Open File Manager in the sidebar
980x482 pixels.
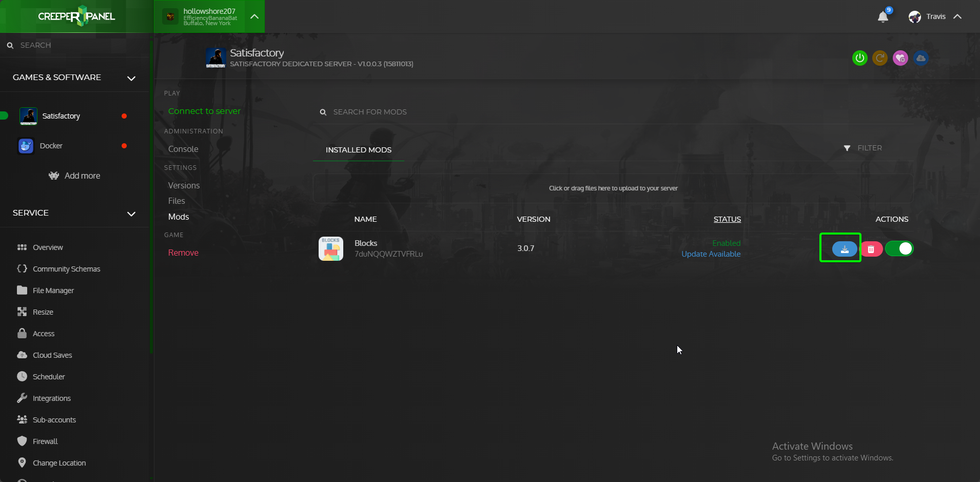pyautogui.click(x=53, y=291)
